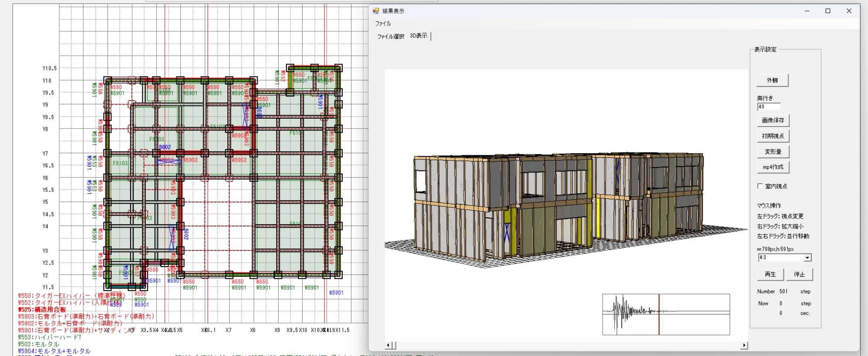Viewport: 868px width, 356px height.
Task: Click the W5903:石膏ボード legend entry
Action: pyautogui.click(x=86, y=316)
